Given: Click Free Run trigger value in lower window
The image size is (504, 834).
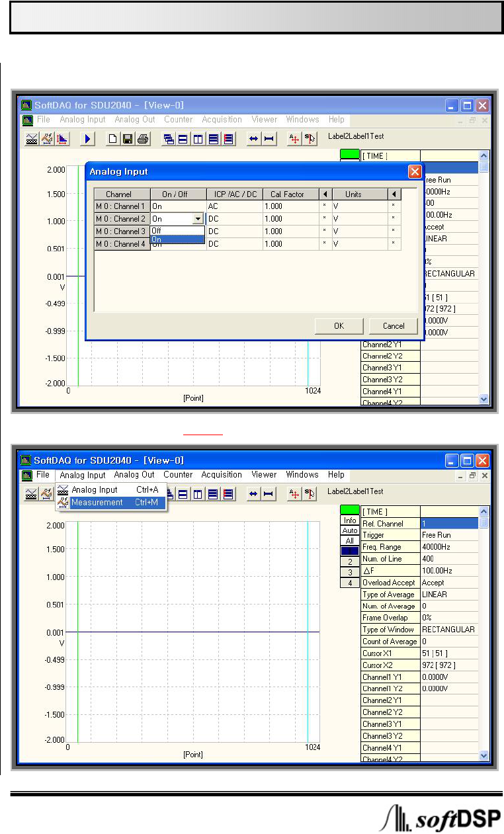Looking at the screenshot, I should click(x=449, y=535).
